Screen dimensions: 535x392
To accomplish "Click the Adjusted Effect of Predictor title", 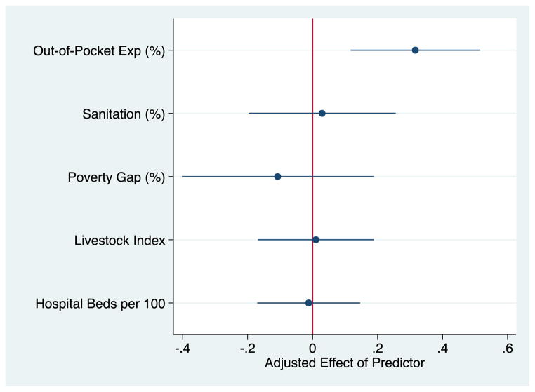I will pyautogui.click(x=345, y=365).
